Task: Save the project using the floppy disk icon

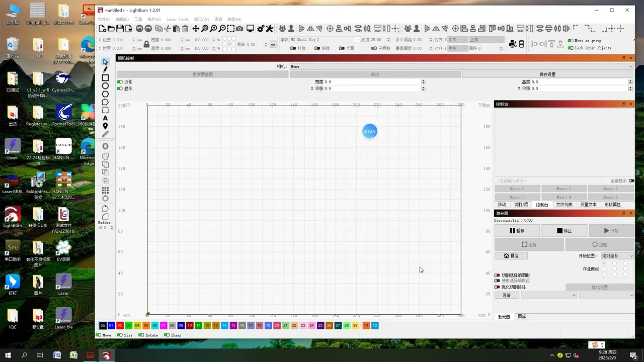Action: pyautogui.click(x=120, y=29)
